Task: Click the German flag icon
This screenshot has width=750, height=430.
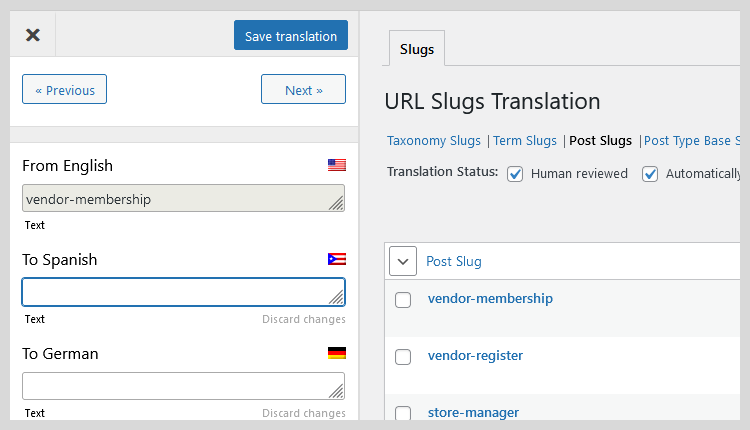Action: pyautogui.click(x=336, y=353)
